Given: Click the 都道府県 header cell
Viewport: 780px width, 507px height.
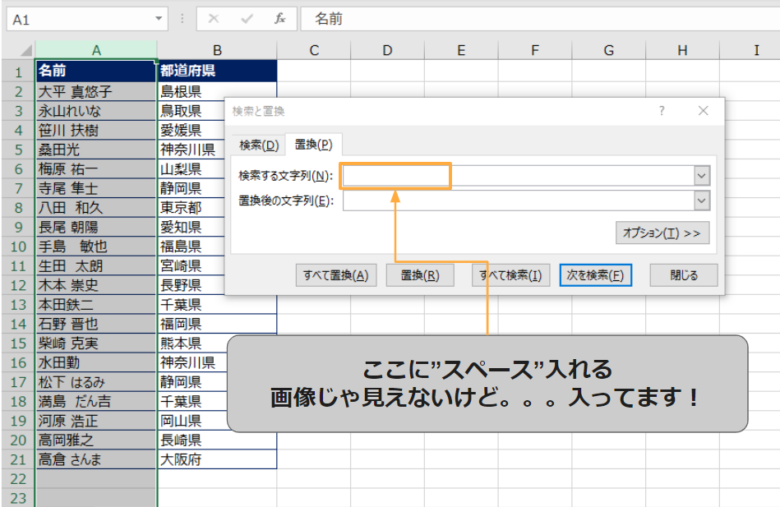Looking at the screenshot, I should (x=217, y=71).
